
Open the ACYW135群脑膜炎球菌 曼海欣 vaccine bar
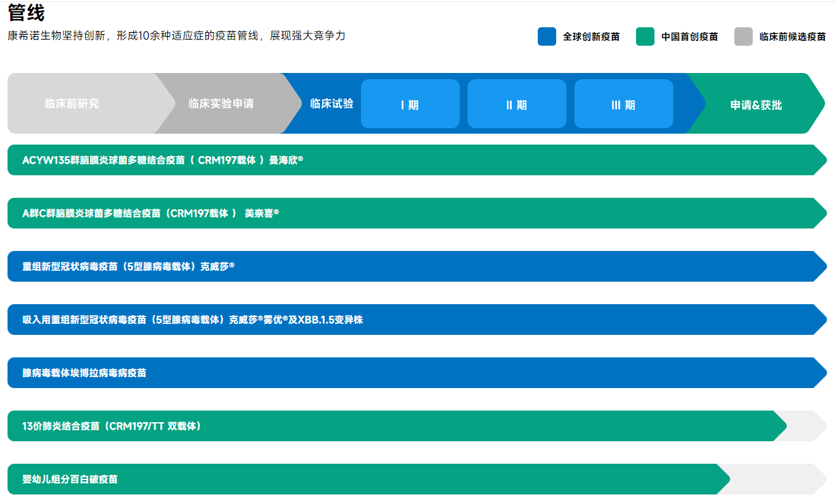click(x=417, y=160)
